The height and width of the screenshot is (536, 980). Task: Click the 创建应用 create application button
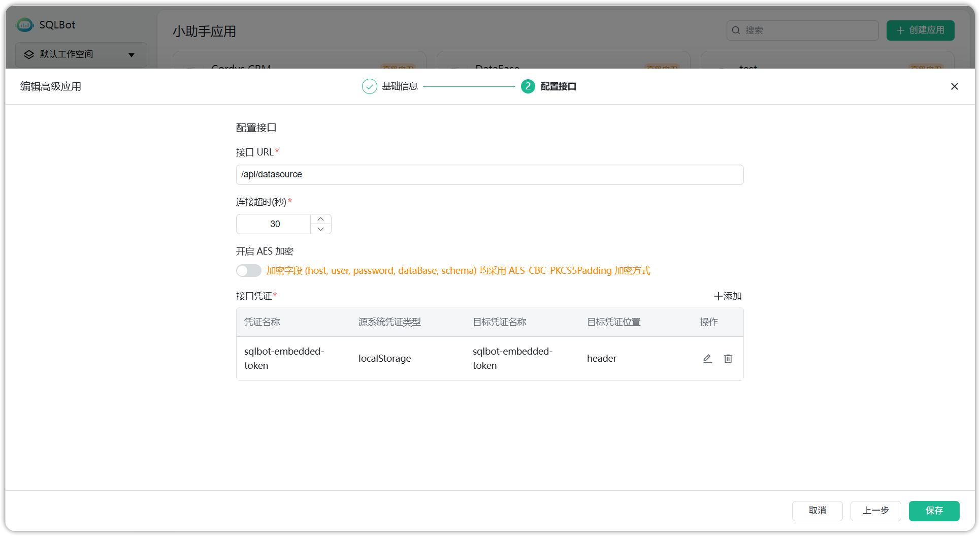[921, 30]
